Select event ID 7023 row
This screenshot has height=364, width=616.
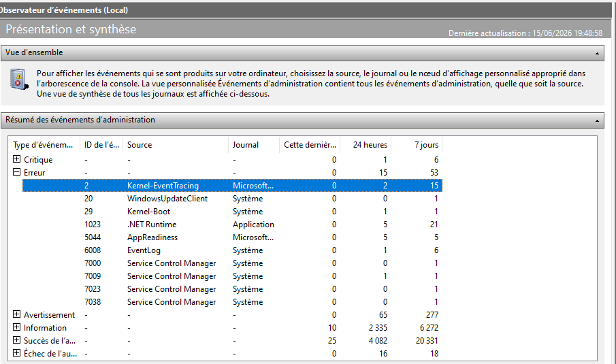(x=232, y=289)
